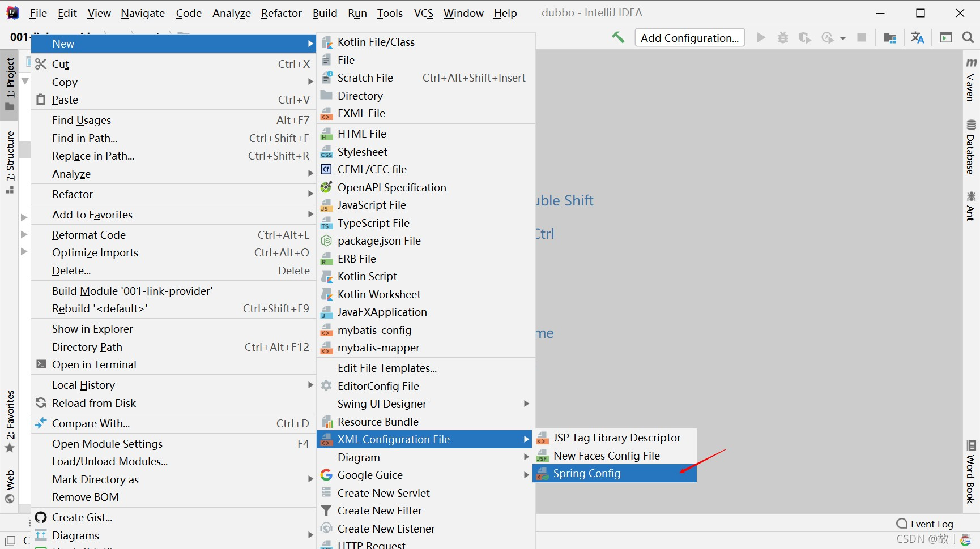This screenshot has height=549, width=980.
Task: Click Add Configuration button
Action: pyautogui.click(x=689, y=38)
